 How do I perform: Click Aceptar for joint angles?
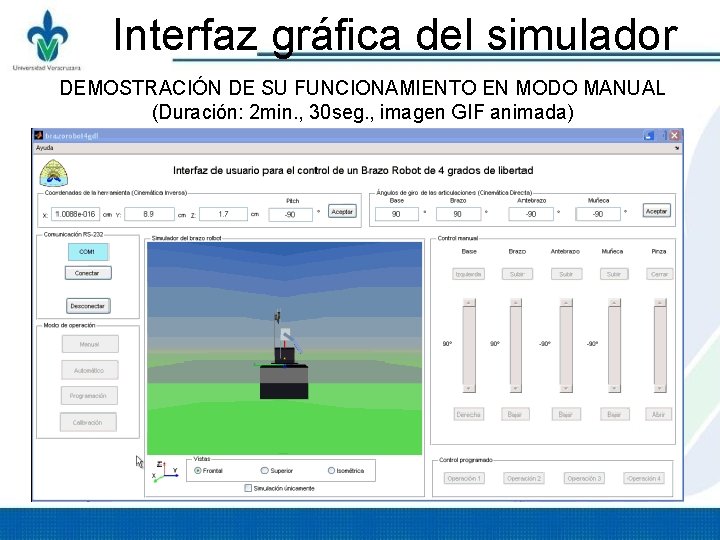click(657, 211)
